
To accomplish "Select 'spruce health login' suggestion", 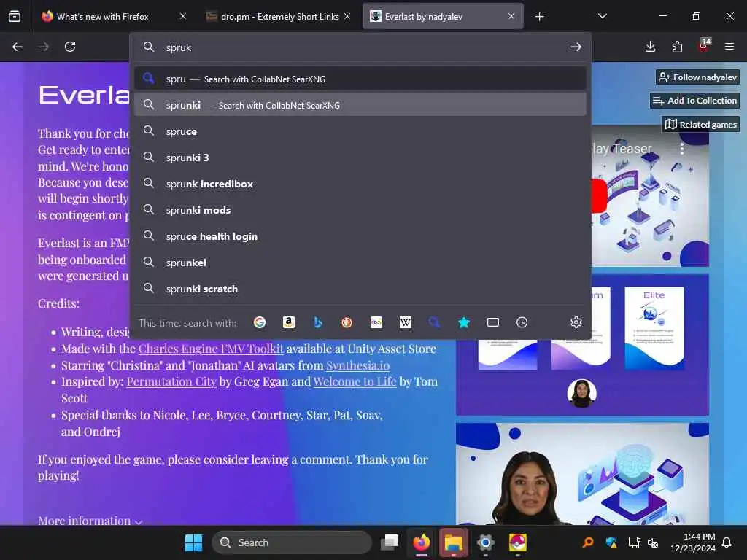I will [x=360, y=236].
